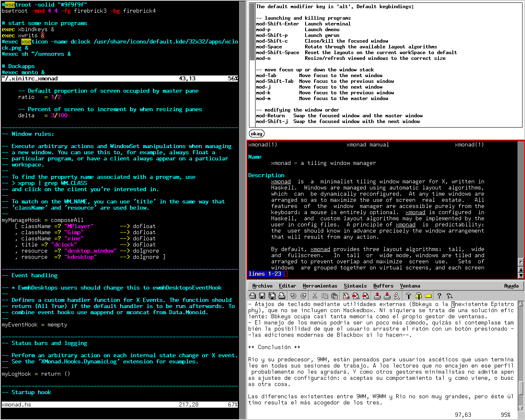Click the Find Help search icon

[x=449, y=296]
